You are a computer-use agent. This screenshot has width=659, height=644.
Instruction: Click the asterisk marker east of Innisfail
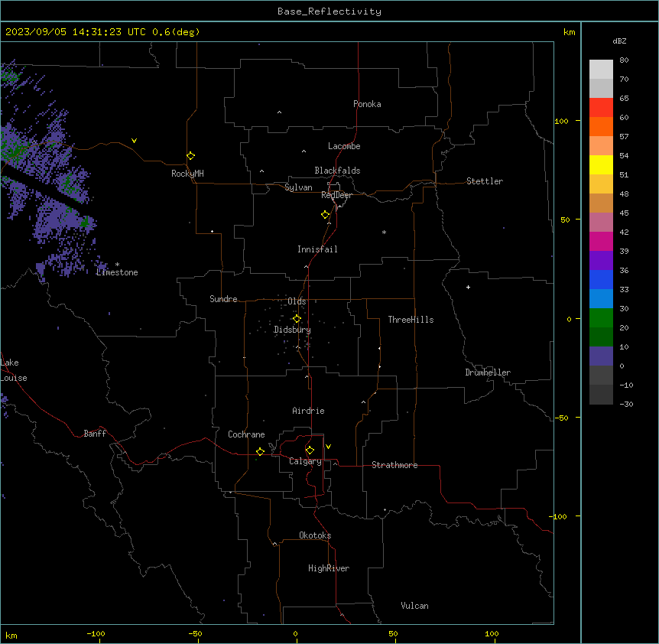tap(384, 232)
